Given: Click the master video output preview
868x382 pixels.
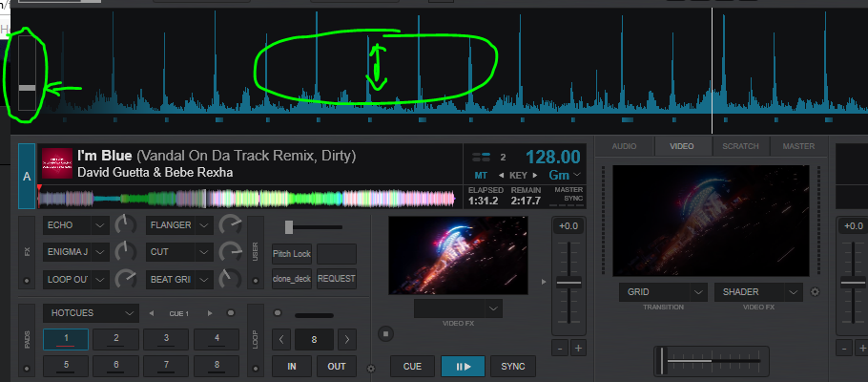Looking at the screenshot, I should pos(711,221).
